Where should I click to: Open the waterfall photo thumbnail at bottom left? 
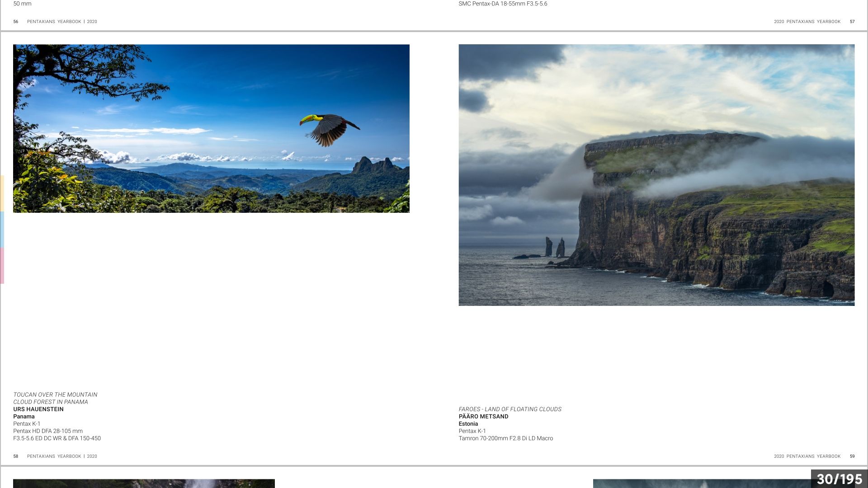[144, 483]
